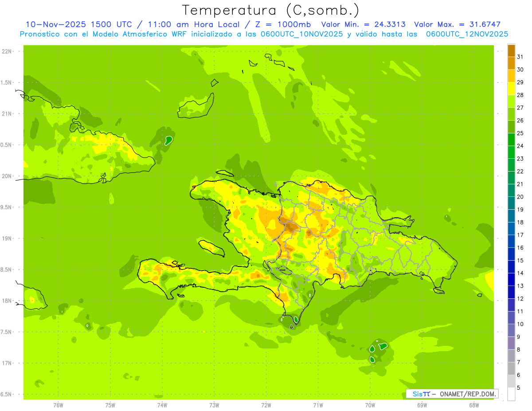532x411 pixels.
Task: Click the '68W' longitude label
Action: coord(474,405)
